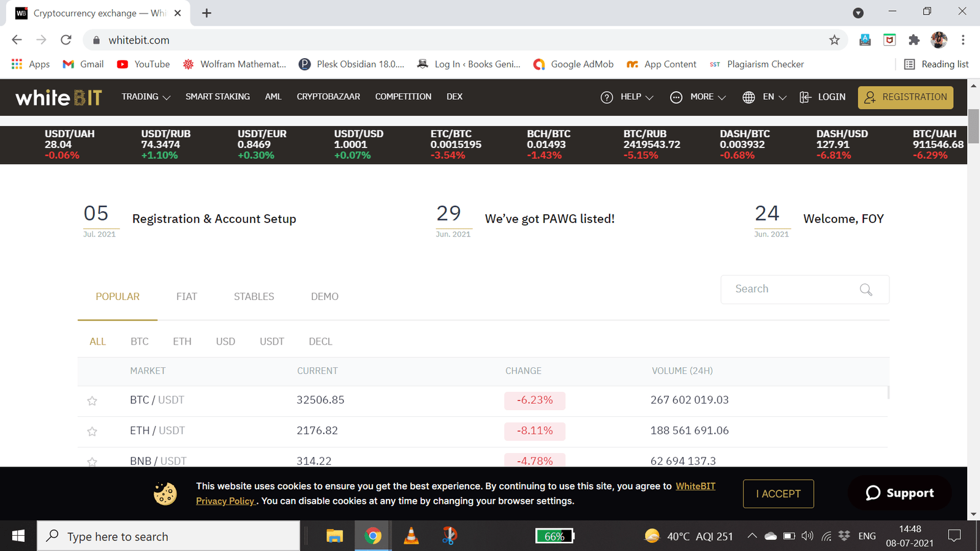Switch to the DEMO tab
This screenshot has height=551, width=980.
325,296
